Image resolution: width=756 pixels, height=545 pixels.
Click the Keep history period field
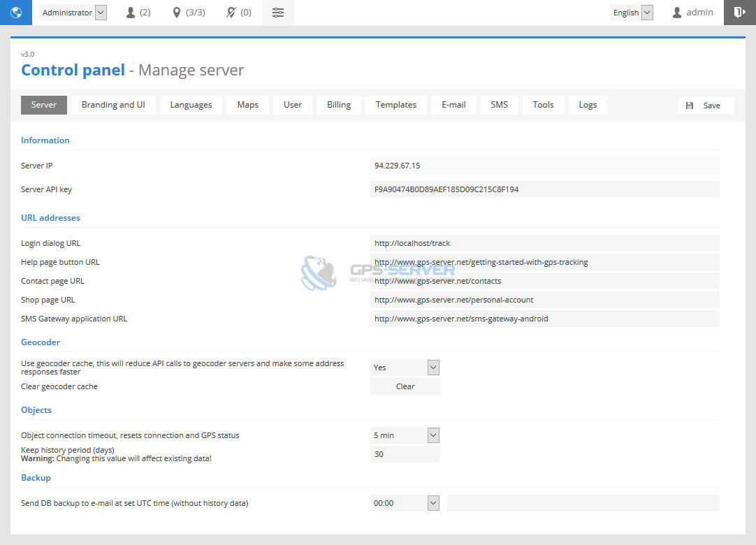[405, 454]
